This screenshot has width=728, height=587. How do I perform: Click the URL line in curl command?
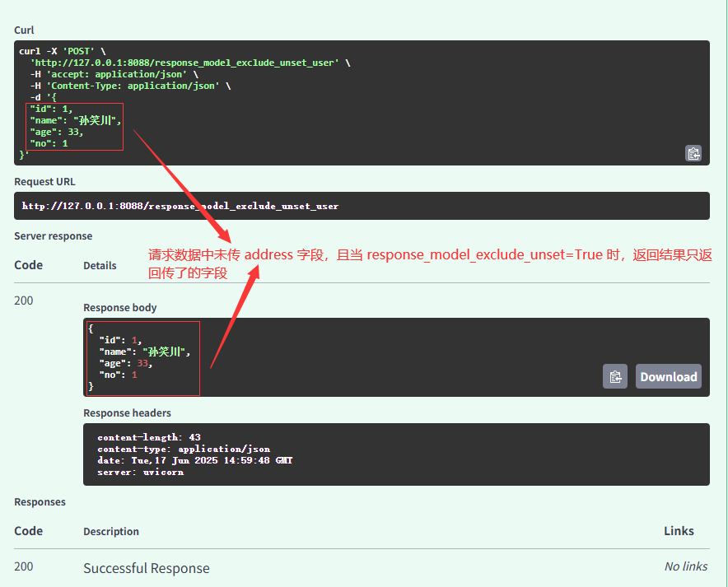click(190, 63)
